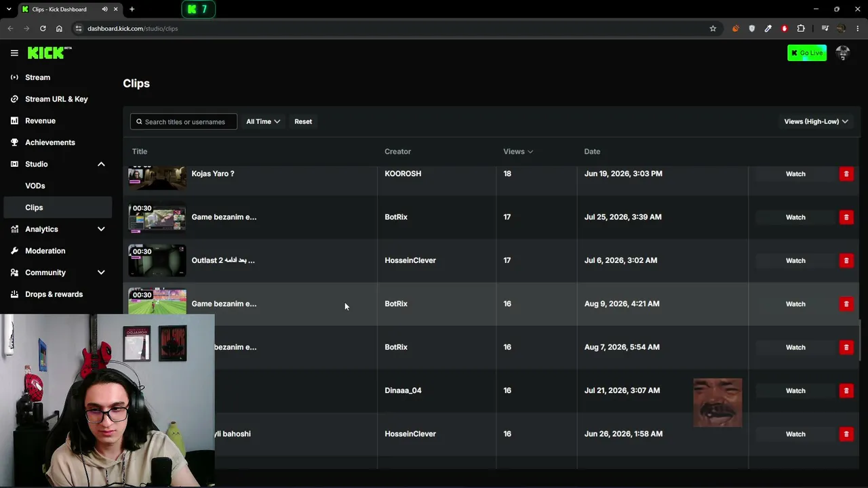Watch the Outlast 2 clip
Viewport: 868px width, 488px height.
[x=795, y=261]
